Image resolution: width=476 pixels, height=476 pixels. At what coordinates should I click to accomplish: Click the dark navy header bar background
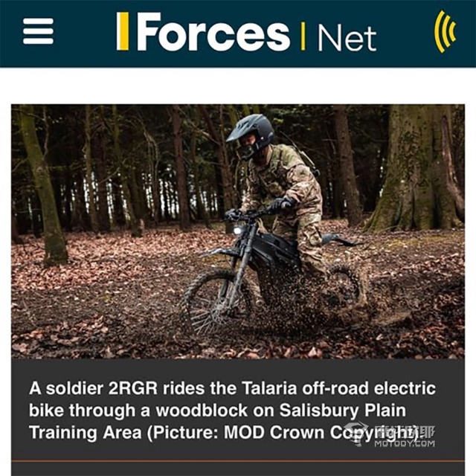(238, 33)
